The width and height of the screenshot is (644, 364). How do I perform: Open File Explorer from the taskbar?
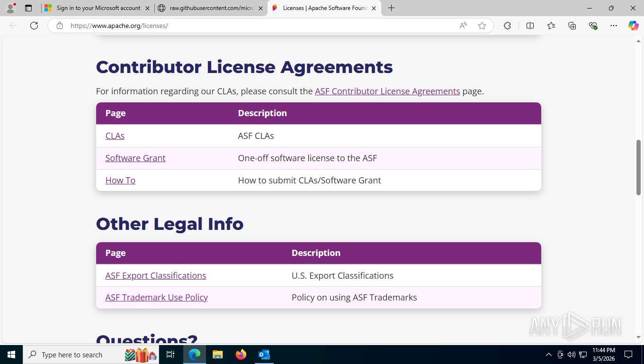[217, 355]
